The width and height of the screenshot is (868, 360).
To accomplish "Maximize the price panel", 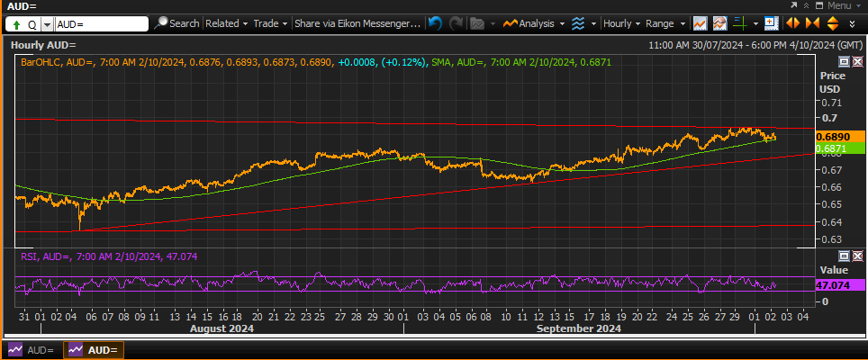I will click(845, 62).
